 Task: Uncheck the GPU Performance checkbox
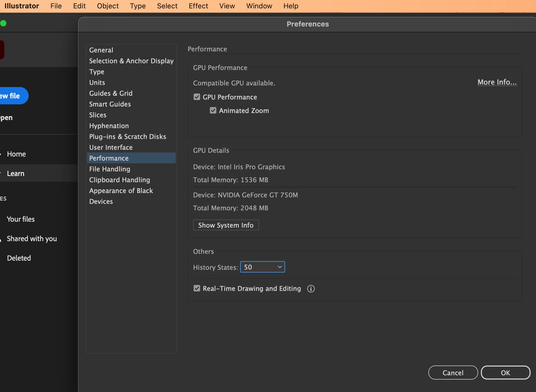197,97
